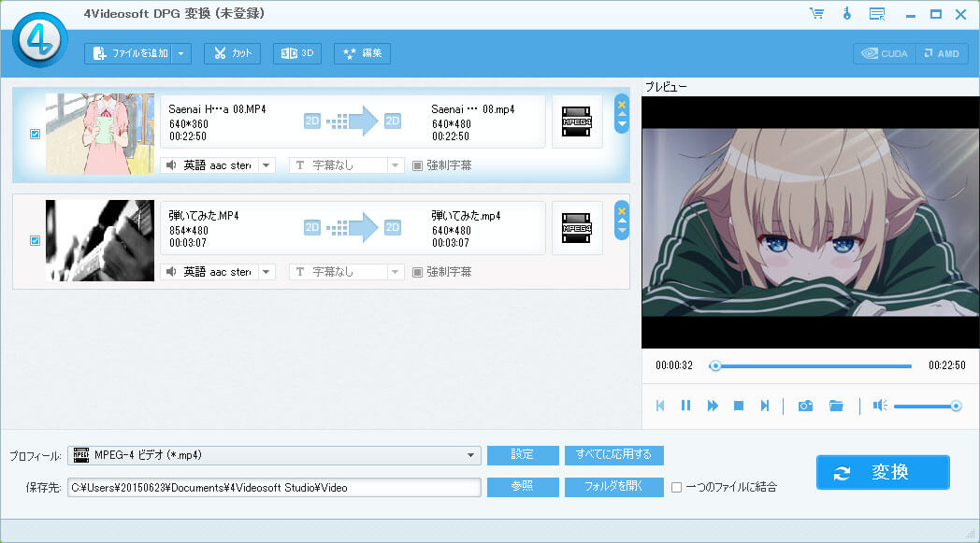Click output name 弾いてみた.mp4

point(466,216)
